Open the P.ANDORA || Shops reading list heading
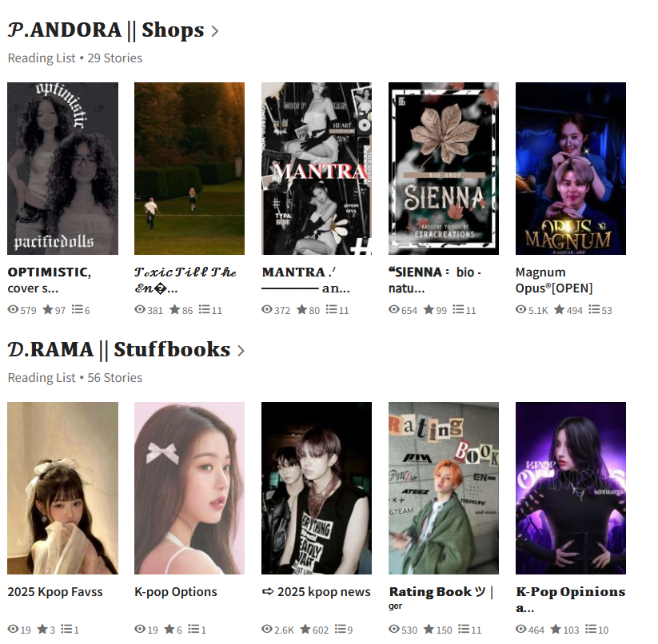 106,30
